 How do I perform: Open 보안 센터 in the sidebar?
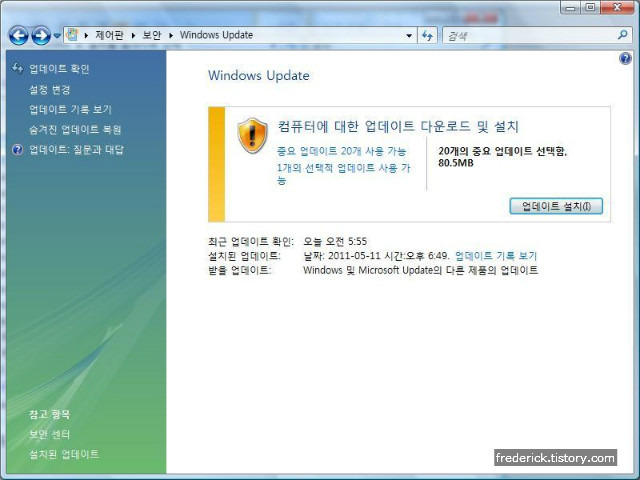(x=49, y=434)
